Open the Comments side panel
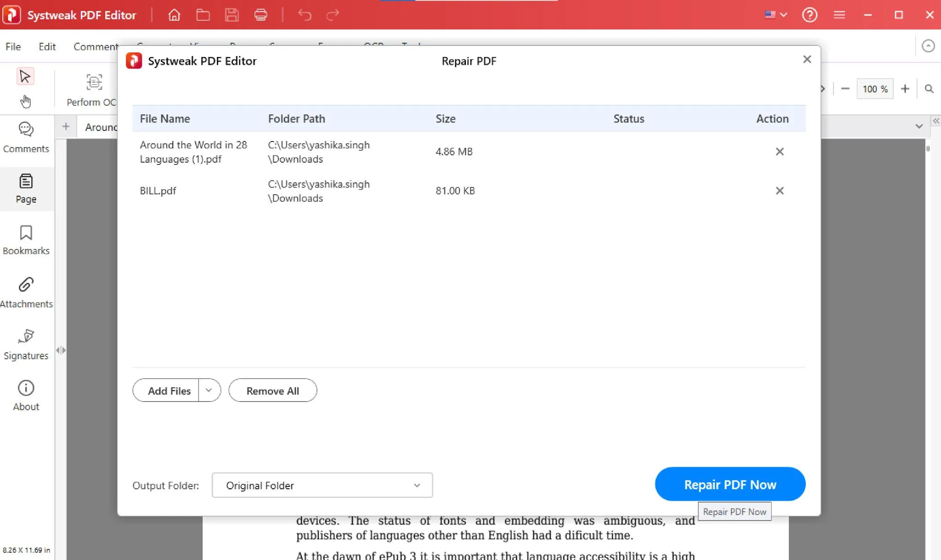941x560 pixels. click(26, 137)
